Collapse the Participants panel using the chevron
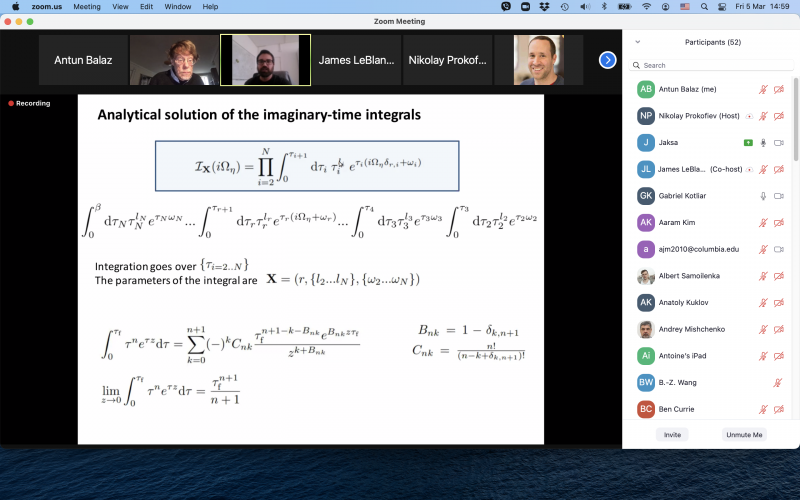Screen dimensions: 800x500 tap(638, 42)
